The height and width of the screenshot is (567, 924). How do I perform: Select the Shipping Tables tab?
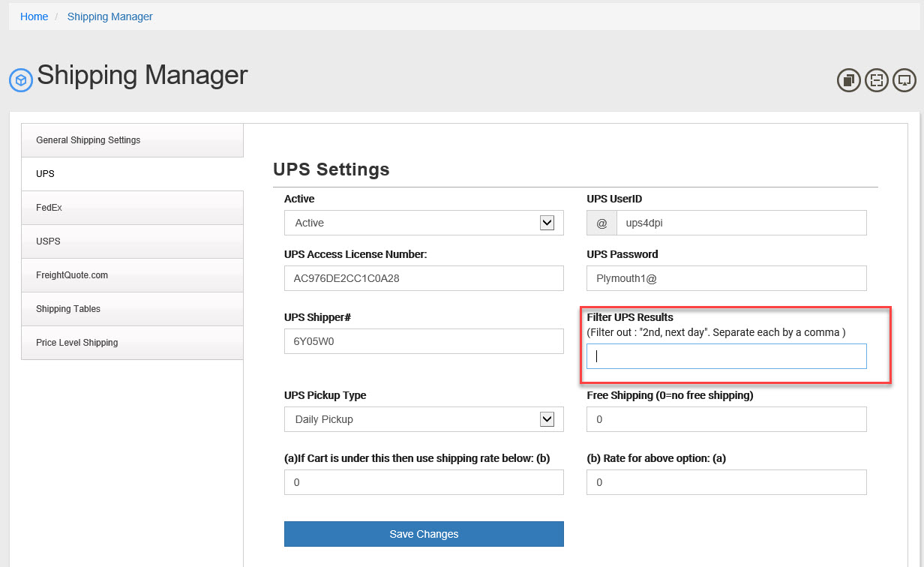pos(132,309)
